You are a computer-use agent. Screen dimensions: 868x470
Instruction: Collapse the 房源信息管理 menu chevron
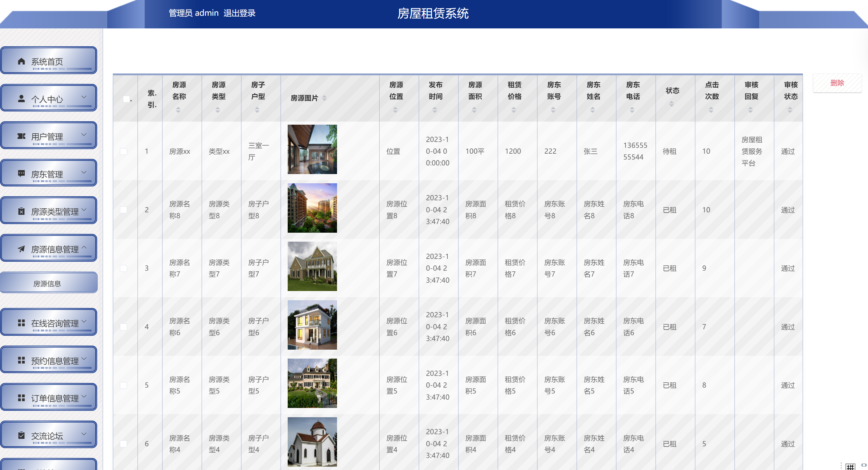(x=84, y=247)
